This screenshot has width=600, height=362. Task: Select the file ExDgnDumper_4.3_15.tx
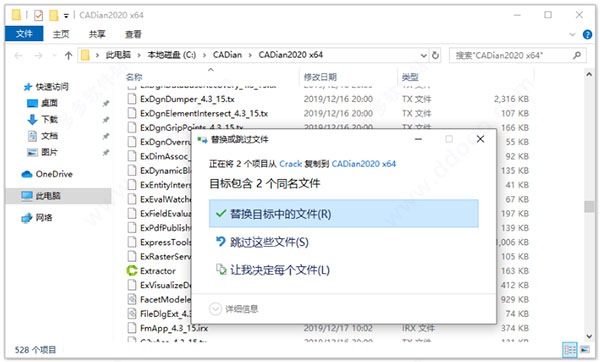tap(187, 99)
